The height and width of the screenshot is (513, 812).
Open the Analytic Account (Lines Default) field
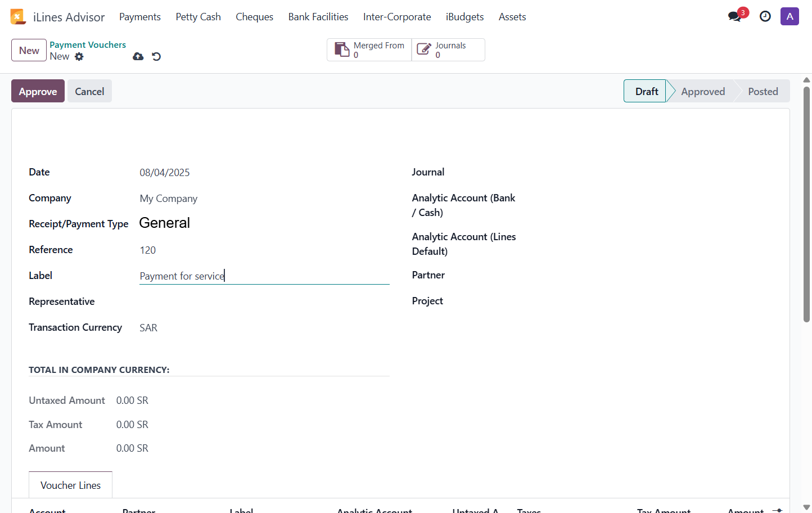tap(647, 237)
